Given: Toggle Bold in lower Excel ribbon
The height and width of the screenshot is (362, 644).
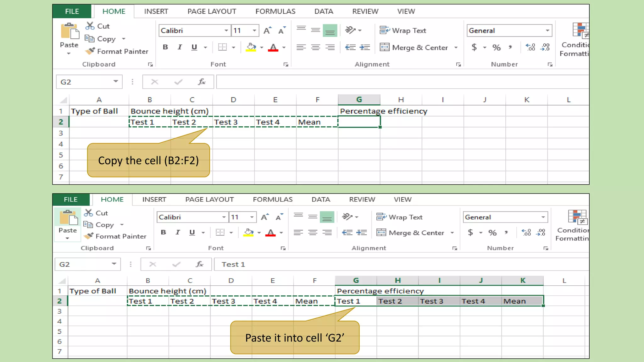Looking at the screenshot, I should click(x=163, y=233).
